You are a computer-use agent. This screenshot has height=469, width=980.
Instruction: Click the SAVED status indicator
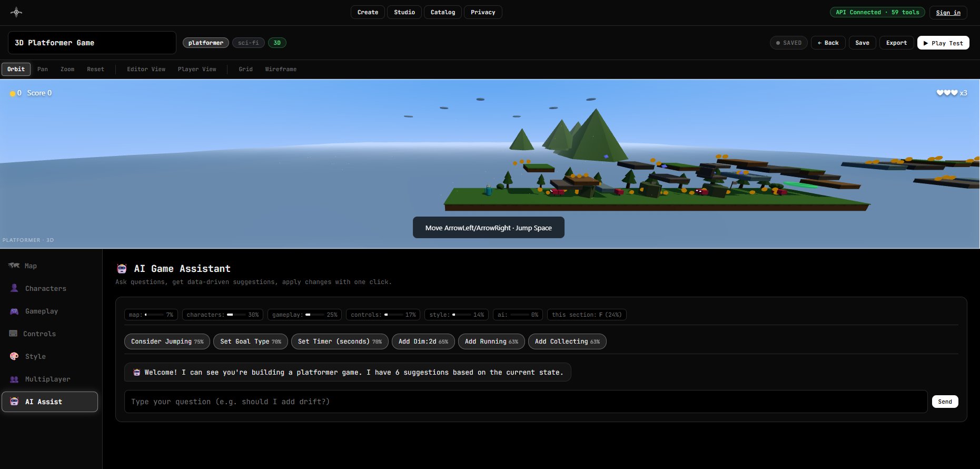tap(789, 43)
